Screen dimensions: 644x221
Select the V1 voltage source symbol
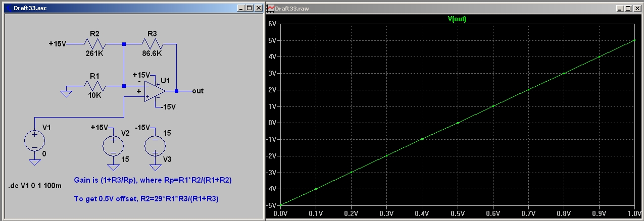pos(34,140)
